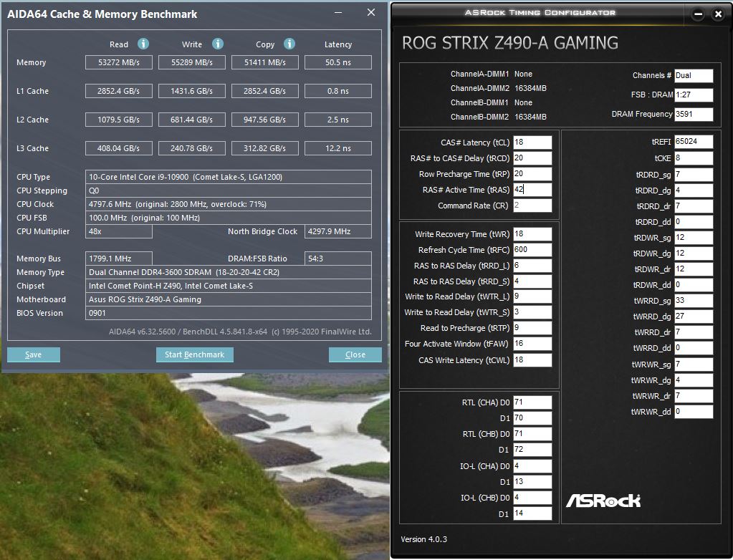
Task: Click the Four Activate Window (tFAW) field
Action: pos(532,344)
